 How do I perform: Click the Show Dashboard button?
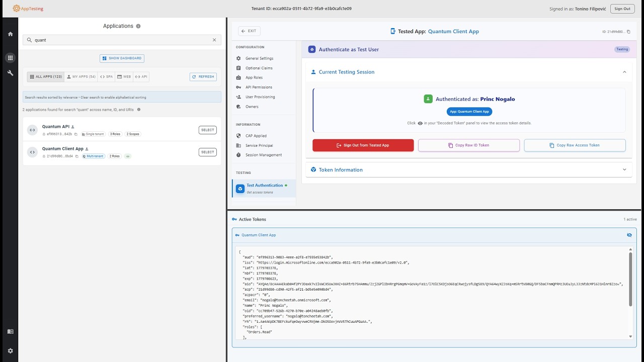coord(122,58)
